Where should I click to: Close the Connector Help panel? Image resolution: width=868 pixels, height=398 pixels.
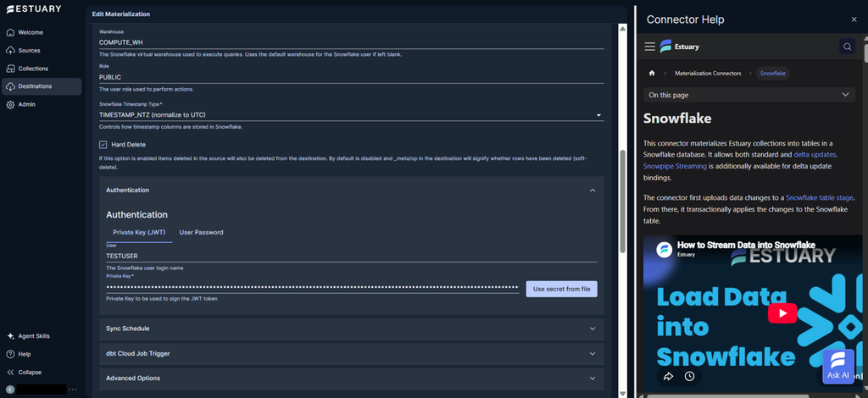pyautogui.click(x=854, y=19)
